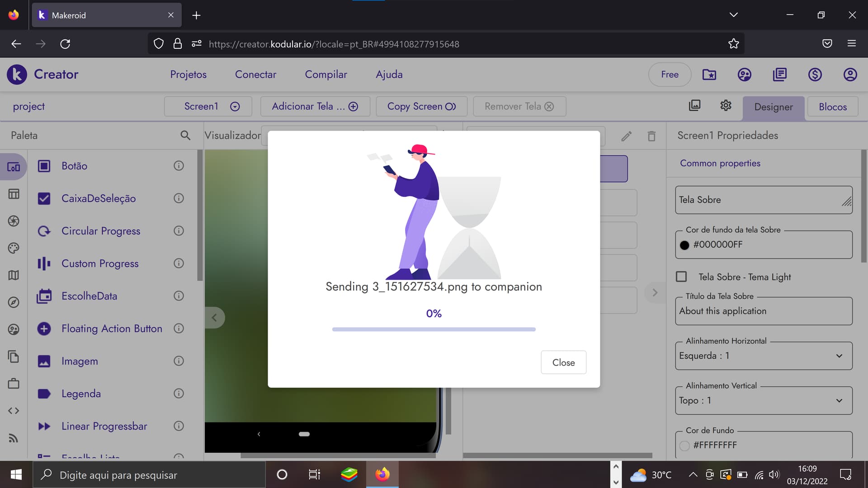
Task: Open Task View on taskbar
Action: coord(314,474)
